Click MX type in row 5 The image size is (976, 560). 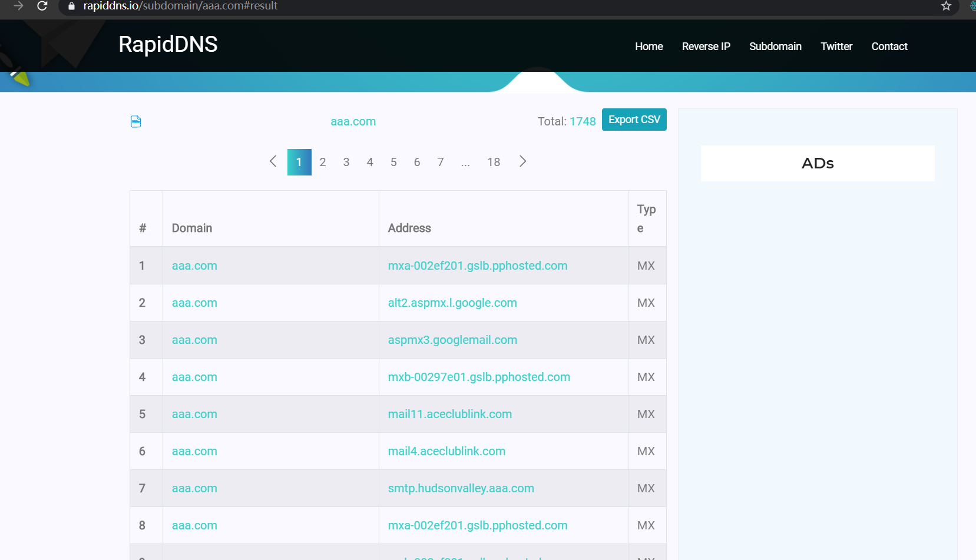click(x=646, y=414)
